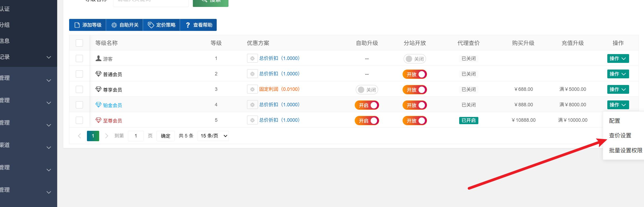This screenshot has height=207, width=644.
Task: Open 操作 dropdown in 尊享会员 row
Action: (x=618, y=89)
